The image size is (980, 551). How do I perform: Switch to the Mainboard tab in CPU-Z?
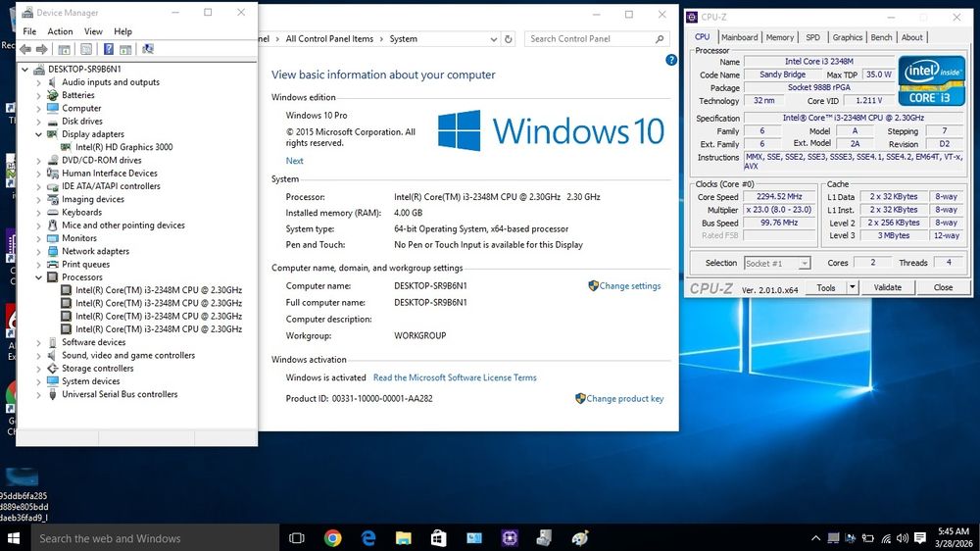pyautogui.click(x=739, y=37)
